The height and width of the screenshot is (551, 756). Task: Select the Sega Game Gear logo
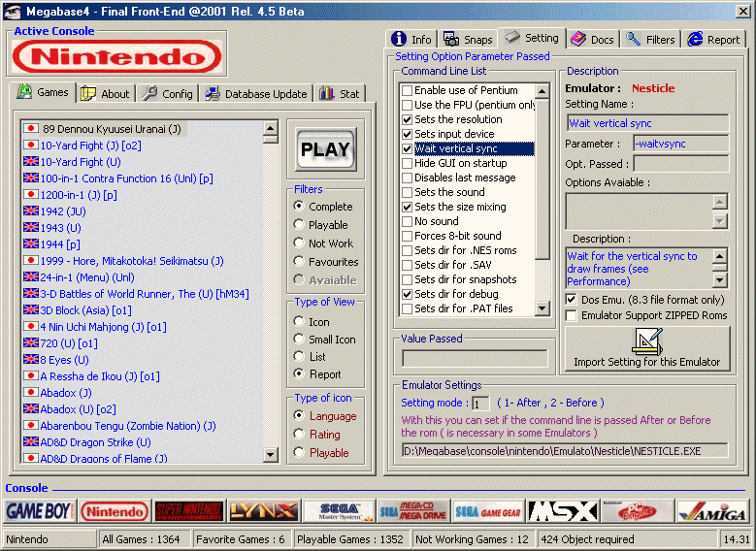point(488,511)
